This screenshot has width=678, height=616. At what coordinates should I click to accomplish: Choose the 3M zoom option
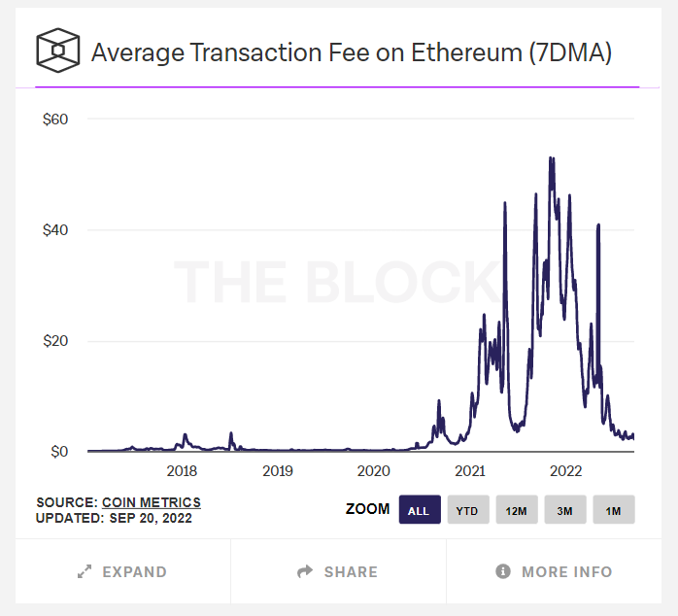(564, 510)
